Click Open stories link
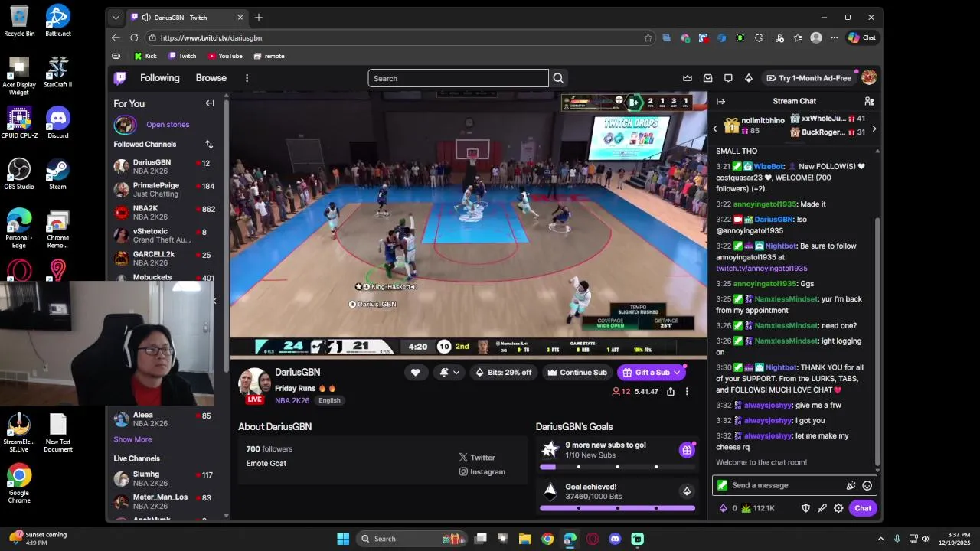 coord(168,124)
